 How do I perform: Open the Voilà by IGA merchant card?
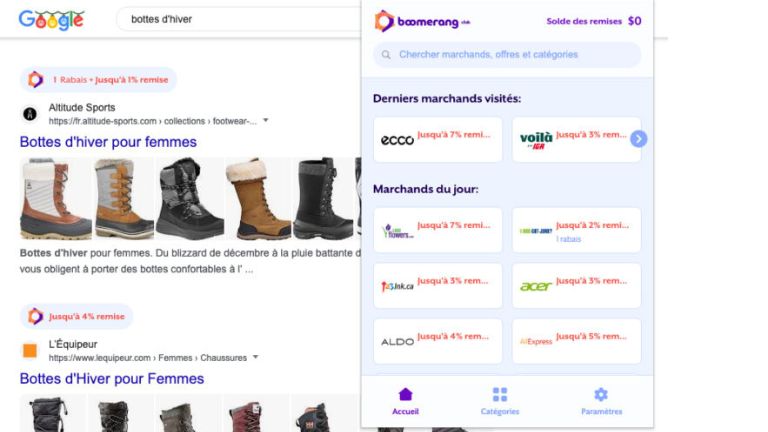point(569,139)
